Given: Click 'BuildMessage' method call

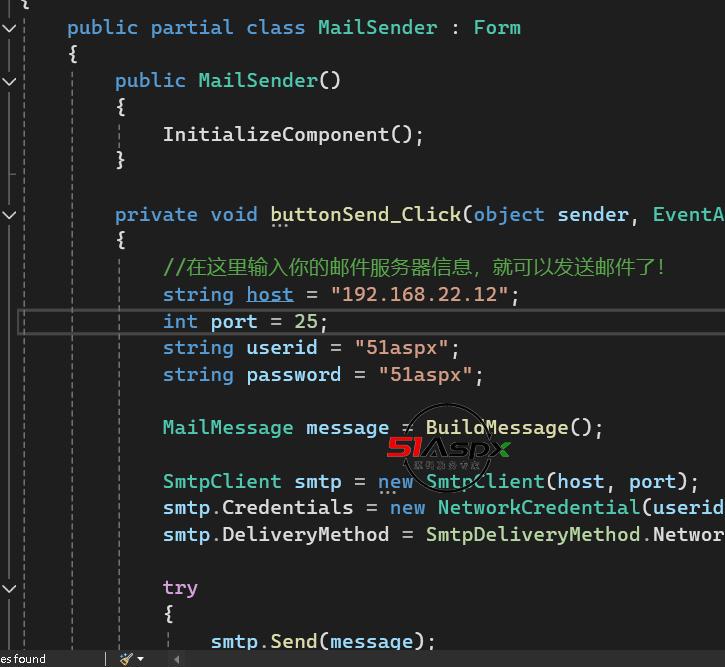Looking at the screenshot, I should (497, 428).
